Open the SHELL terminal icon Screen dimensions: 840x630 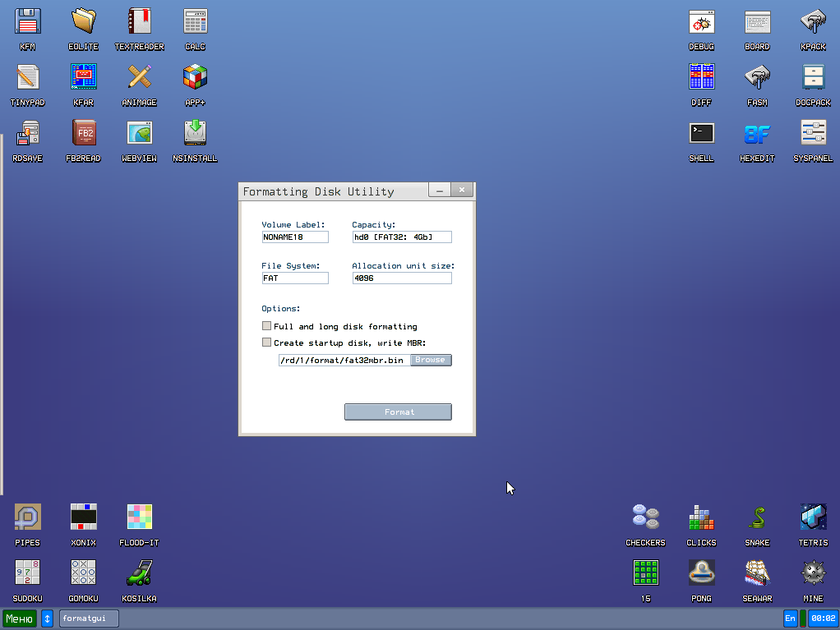tap(701, 133)
